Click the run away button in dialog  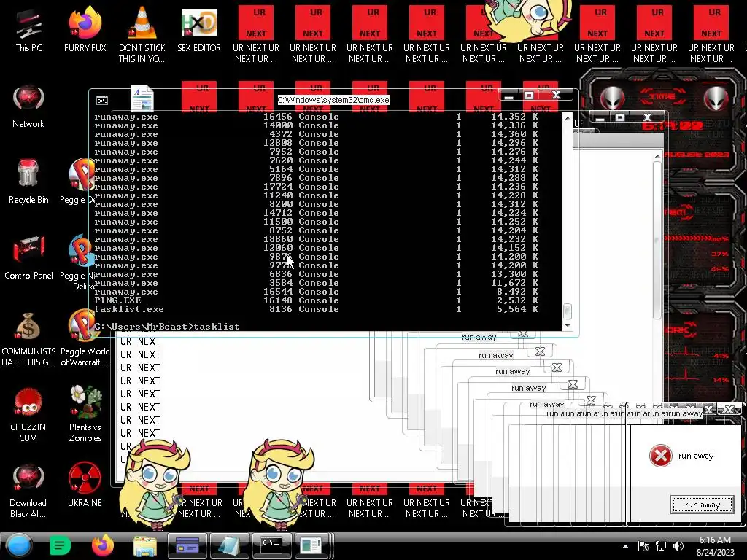(x=703, y=505)
